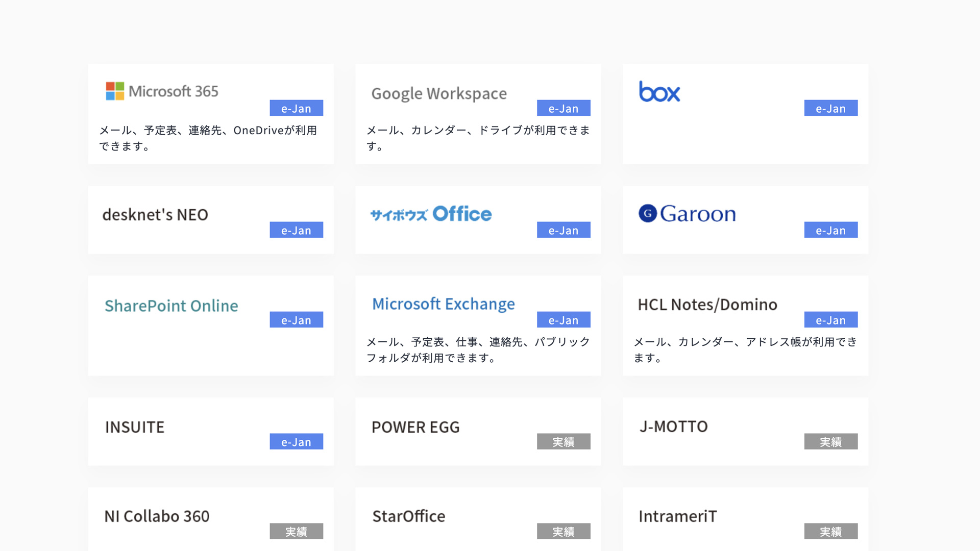Screen dimensions: 980x551
Task: Click the J-MOTTO logo
Action: click(674, 427)
